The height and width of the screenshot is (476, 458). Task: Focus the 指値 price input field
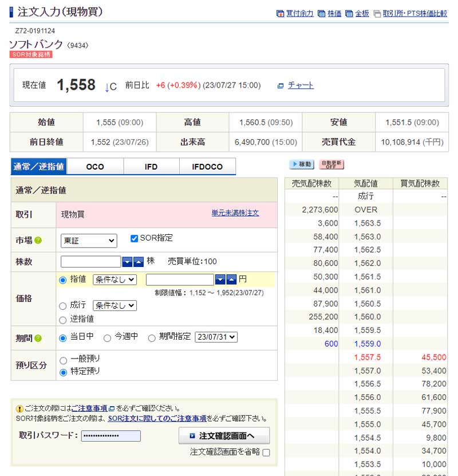(180, 280)
